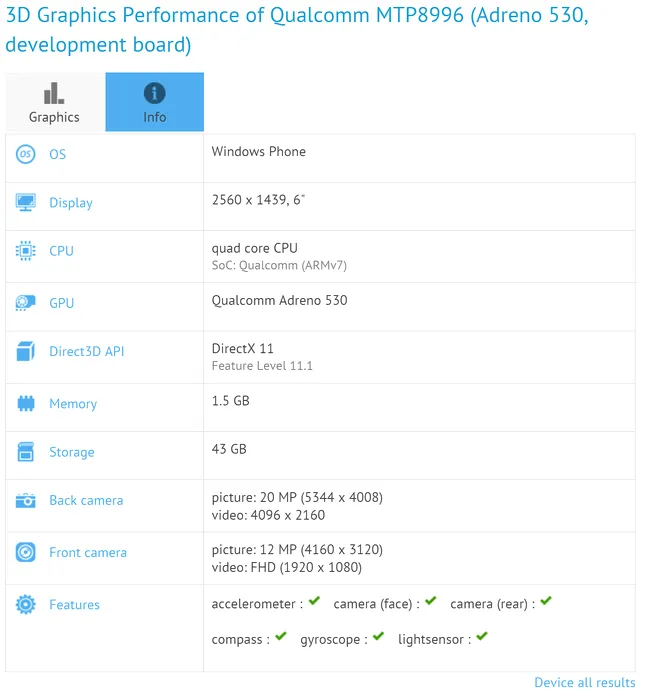Click the accelerometer green checkmark
This screenshot has height=700, width=647.
click(x=314, y=602)
